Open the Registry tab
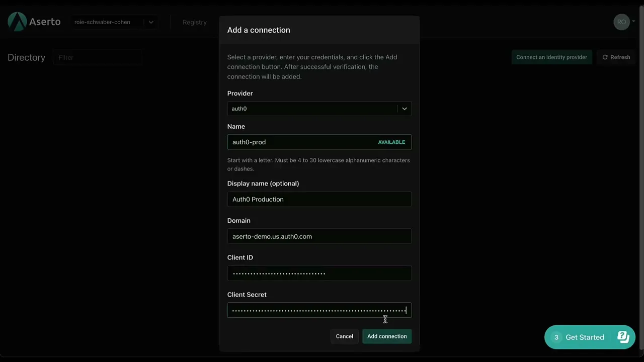This screenshot has width=644, height=362. tap(194, 22)
